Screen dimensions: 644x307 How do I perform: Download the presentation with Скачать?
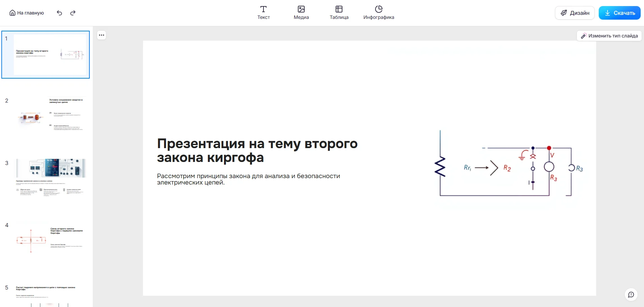point(619,13)
